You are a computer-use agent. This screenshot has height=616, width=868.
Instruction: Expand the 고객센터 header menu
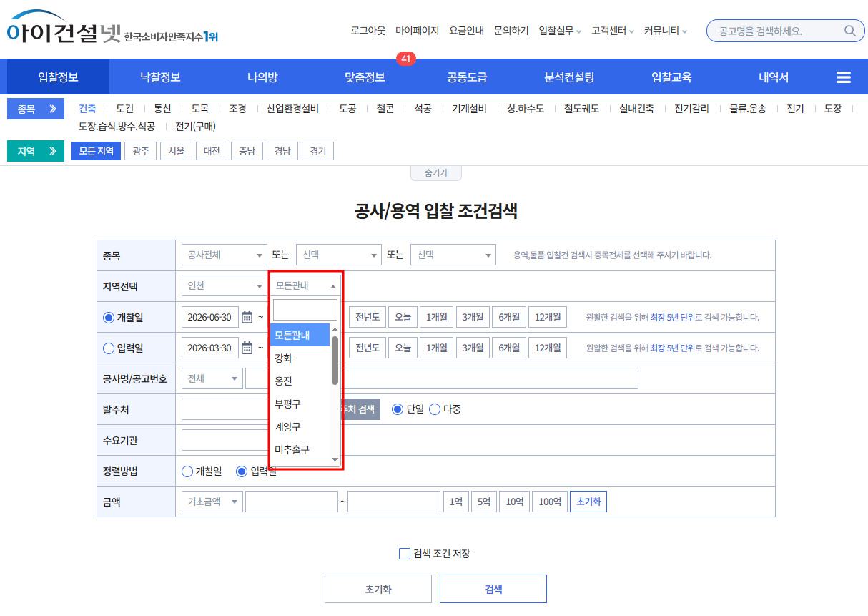[x=613, y=31]
